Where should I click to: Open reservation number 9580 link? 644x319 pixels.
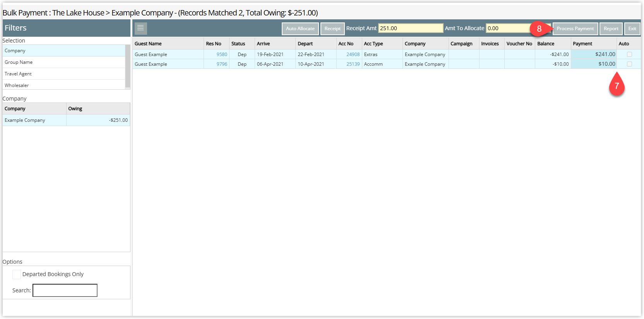click(x=222, y=55)
